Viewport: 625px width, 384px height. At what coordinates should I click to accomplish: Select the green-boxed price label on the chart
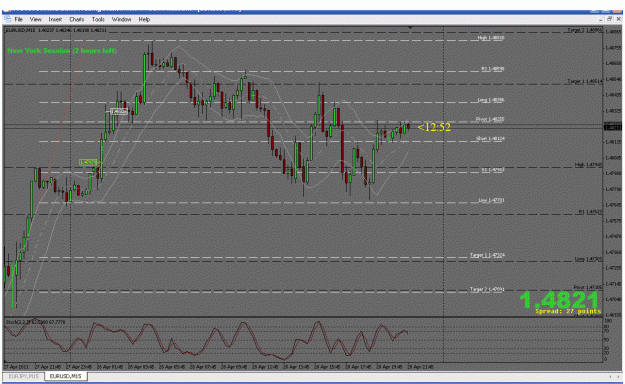(88, 162)
